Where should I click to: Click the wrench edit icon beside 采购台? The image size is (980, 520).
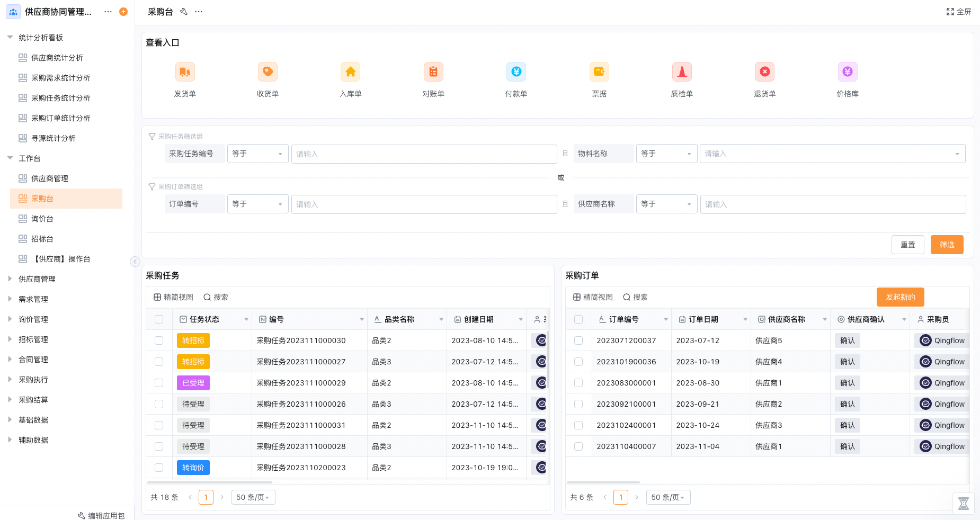(184, 12)
